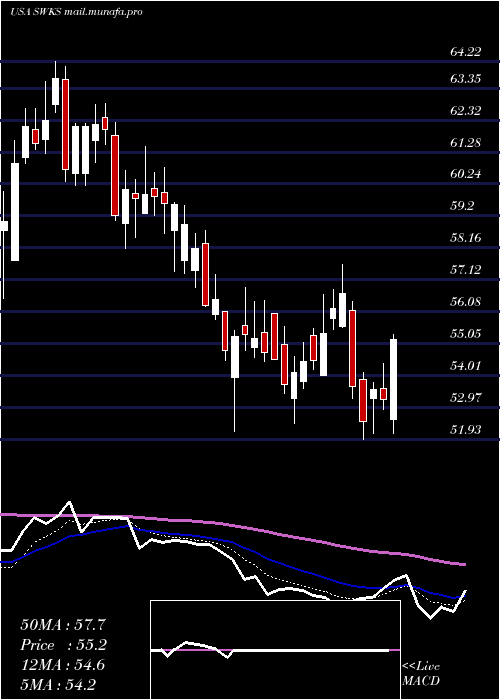
Task: Click the 52.97 price axis label
Action: coord(466,398)
